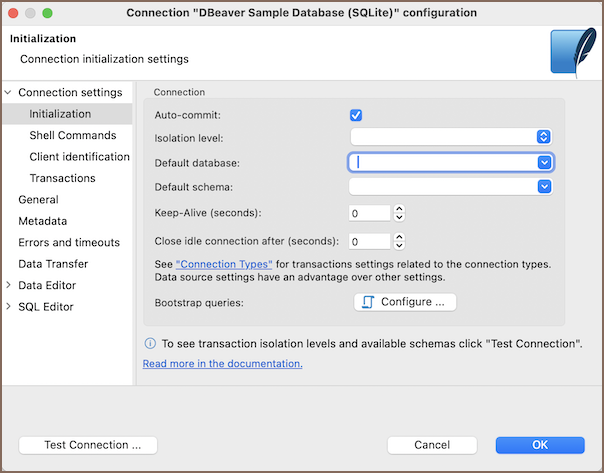Image resolution: width=604 pixels, height=473 pixels.
Task: Expand the SQL Editor tree node
Action: (9, 307)
